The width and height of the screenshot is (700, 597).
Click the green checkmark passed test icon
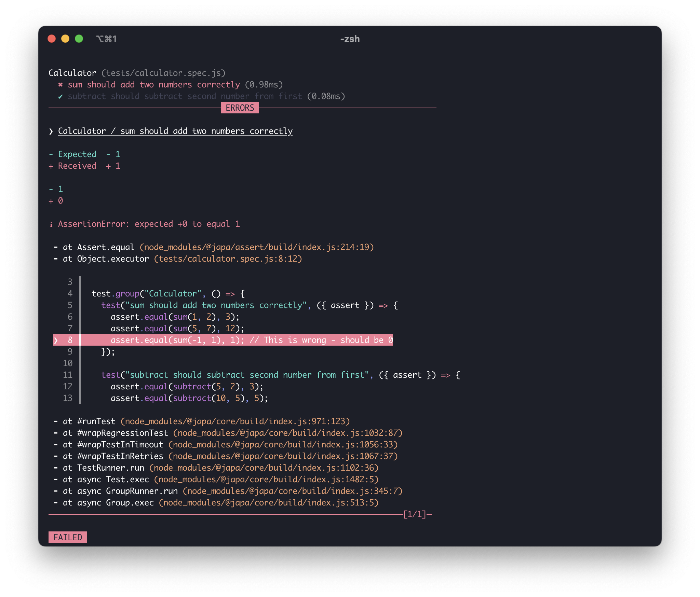click(60, 97)
